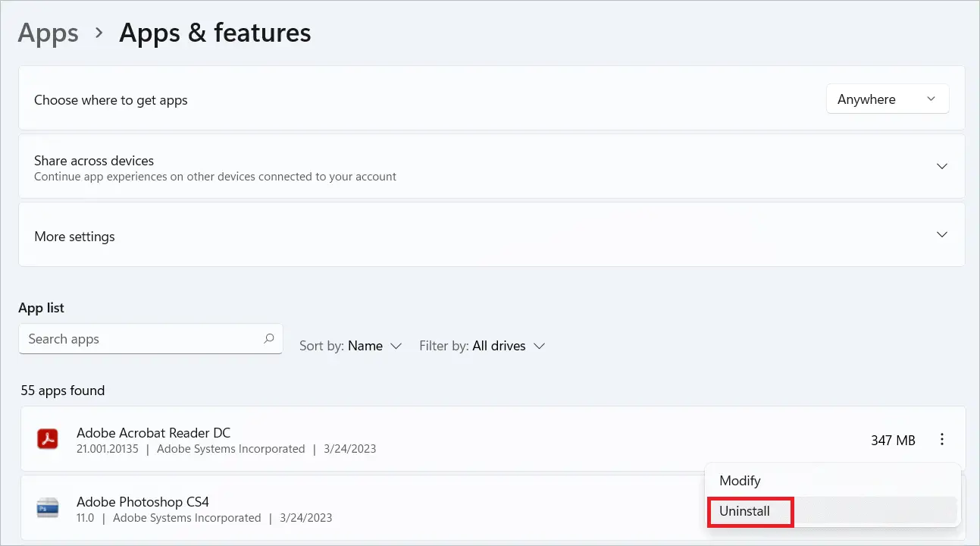Expand the More settings chevron
The image size is (980, 546).
[x=942, y=235]
